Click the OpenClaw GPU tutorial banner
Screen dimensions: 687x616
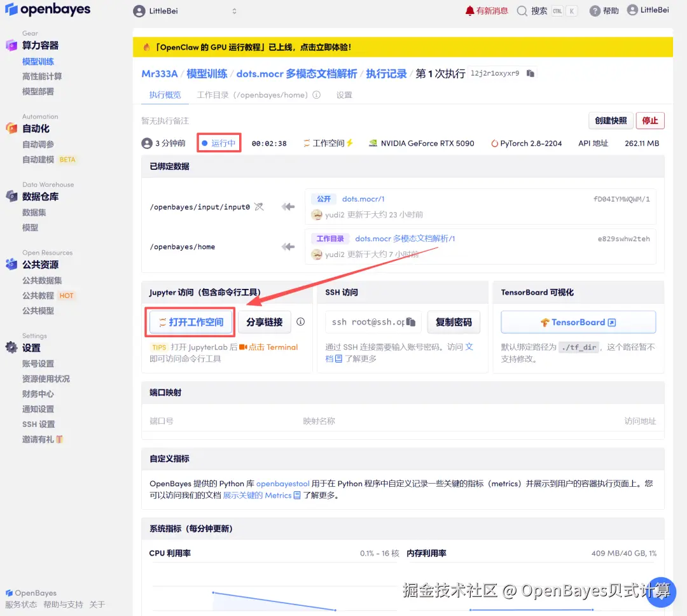pos(403,47)
